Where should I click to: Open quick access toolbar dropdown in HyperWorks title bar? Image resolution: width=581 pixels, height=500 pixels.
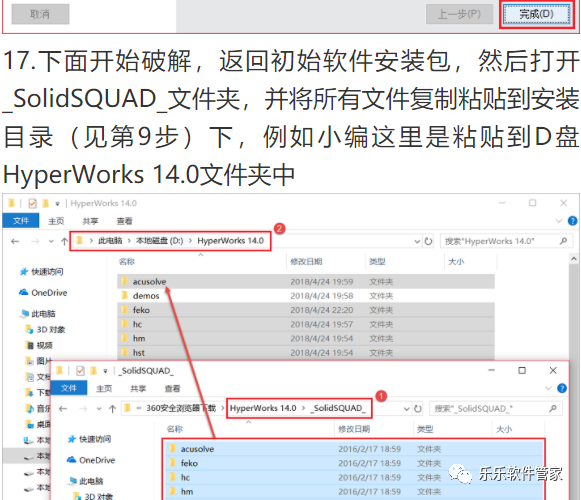(57, 204)
